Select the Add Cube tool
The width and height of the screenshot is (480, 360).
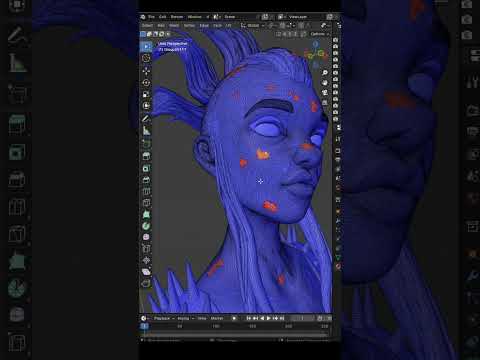pos(146,143)
